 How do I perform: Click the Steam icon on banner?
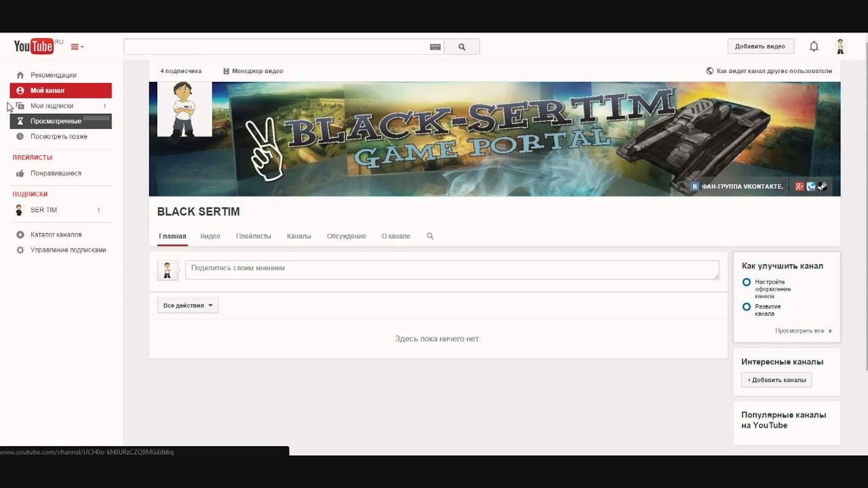pos(822,186)
